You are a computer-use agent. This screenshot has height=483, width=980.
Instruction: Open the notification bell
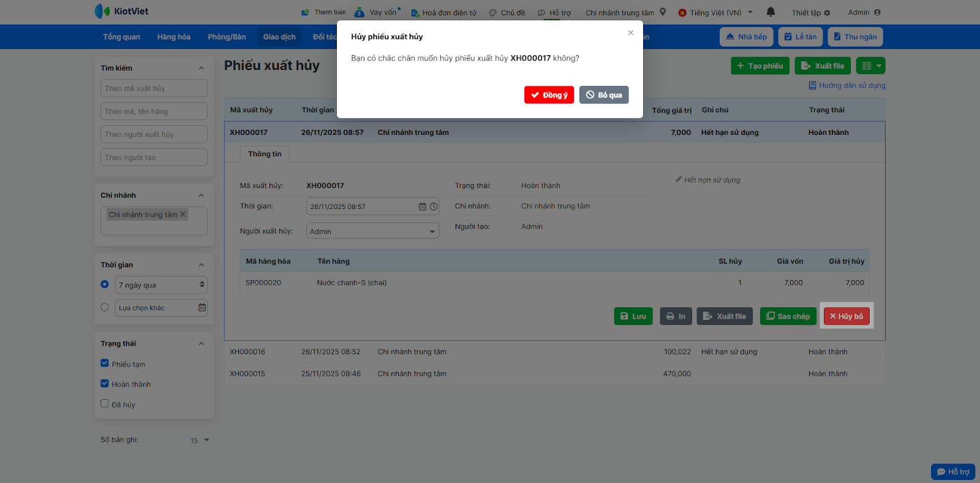tap(771, 12)
